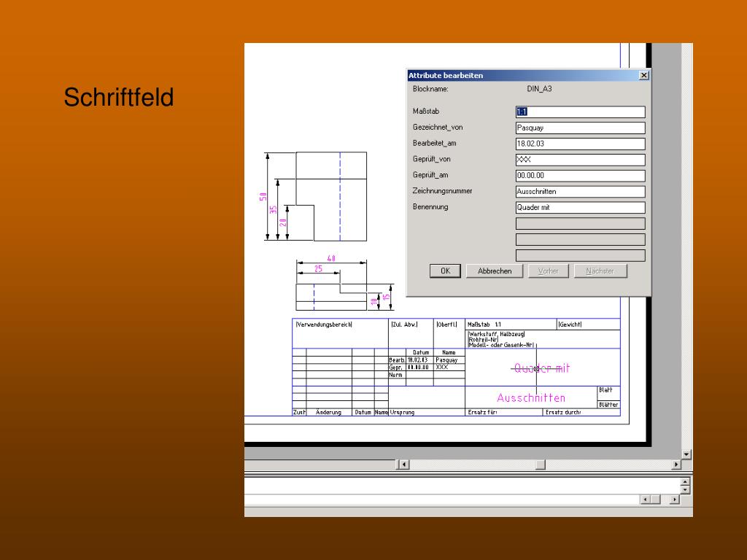Screen dimensions: 747x560
Task: Click the Vorher button
Action: click(549, 271)
